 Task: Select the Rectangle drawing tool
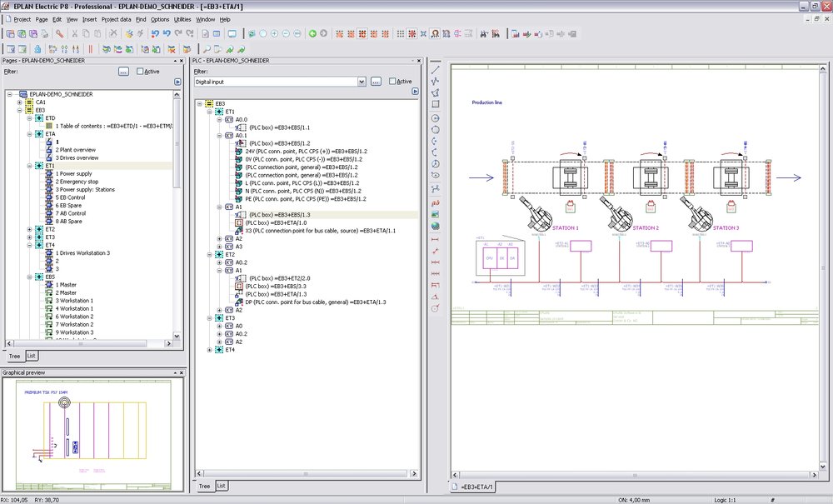[435, 105]
